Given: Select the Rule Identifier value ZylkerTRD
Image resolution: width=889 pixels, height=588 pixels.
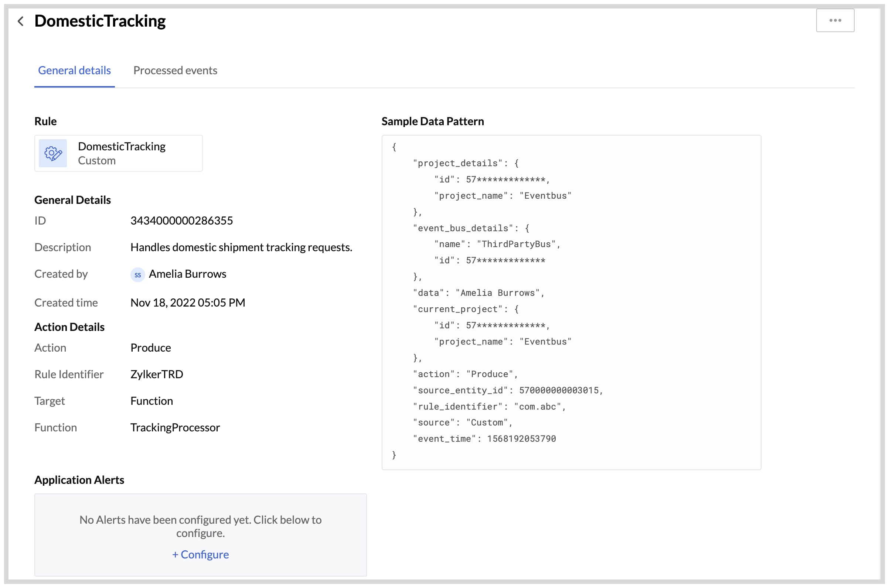Looking at the screenshot, I should 156,374.
